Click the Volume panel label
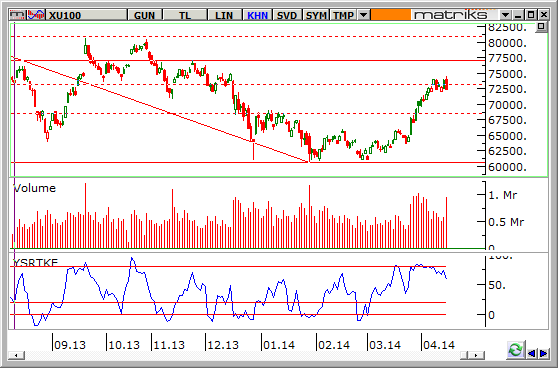This screenshot has width=558, height=368. click(x=35, y=188)
